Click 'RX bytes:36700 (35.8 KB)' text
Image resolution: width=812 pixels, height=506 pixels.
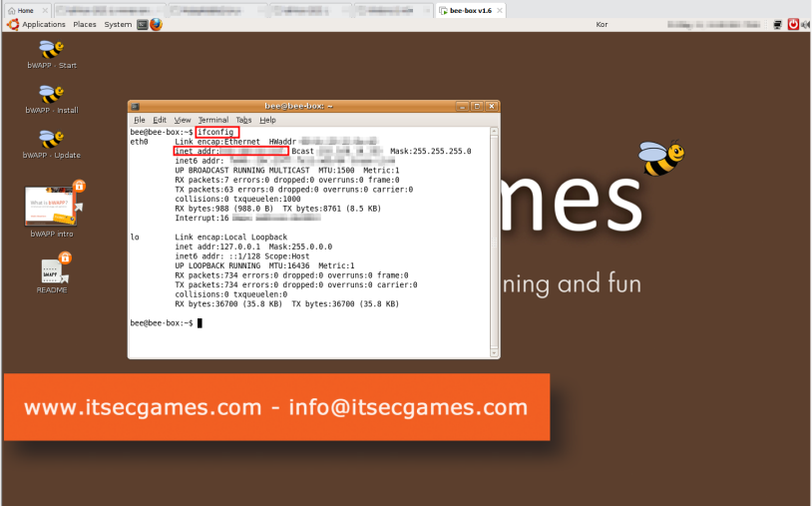pos(228,304)
